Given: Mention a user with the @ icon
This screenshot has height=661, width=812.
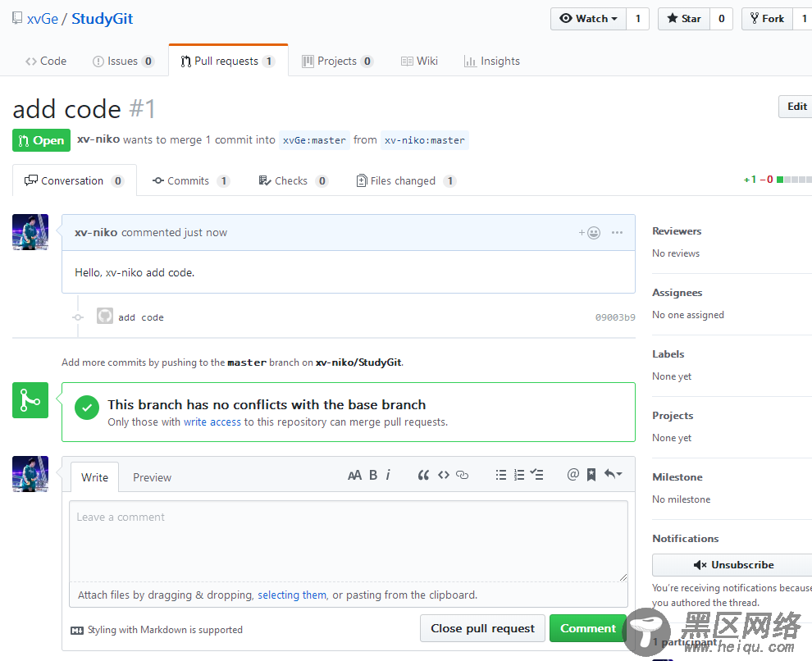Looking at the screenshot, I should tap(573, 475).
